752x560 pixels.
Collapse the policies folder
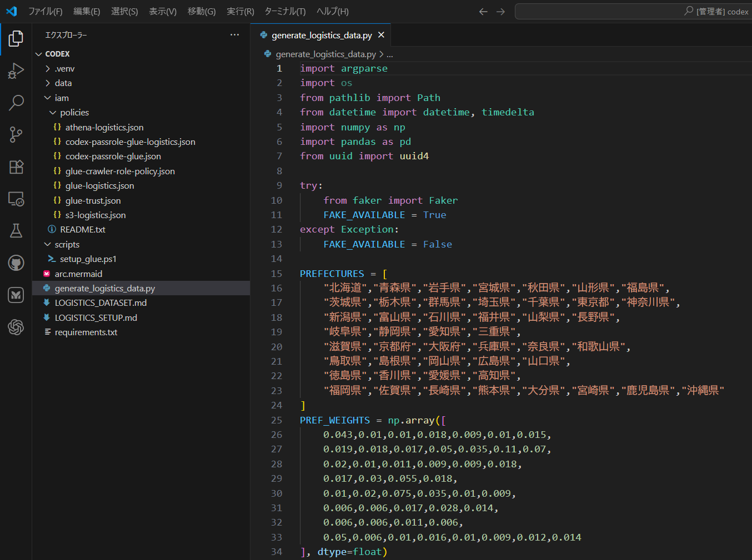coord(74,113)
